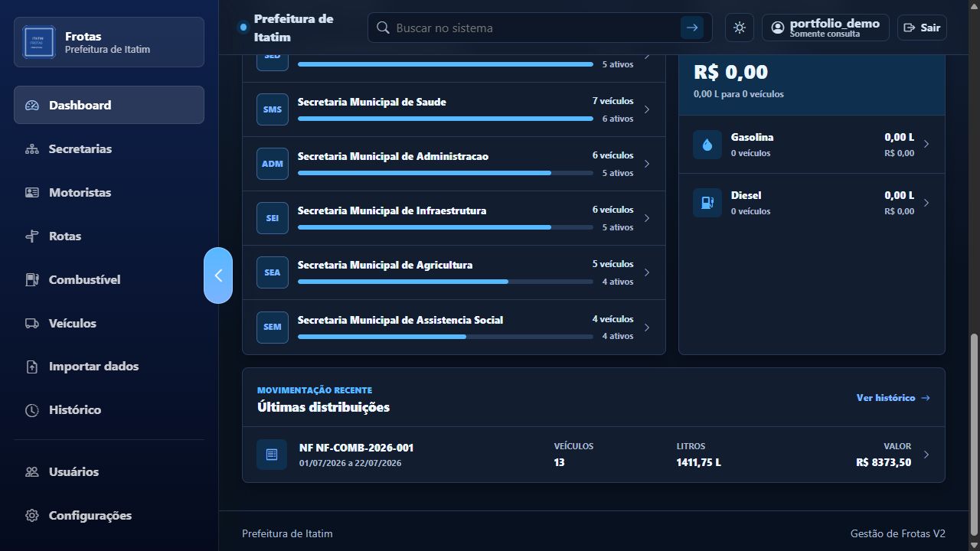Click the ADM secretaria badge
This screenshot has width=980, height=551.
point(273,164)
